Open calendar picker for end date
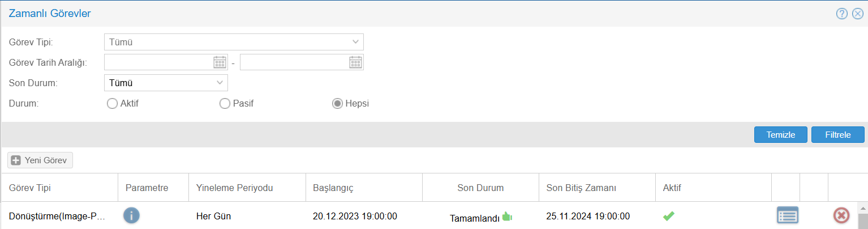 (355, 62)
